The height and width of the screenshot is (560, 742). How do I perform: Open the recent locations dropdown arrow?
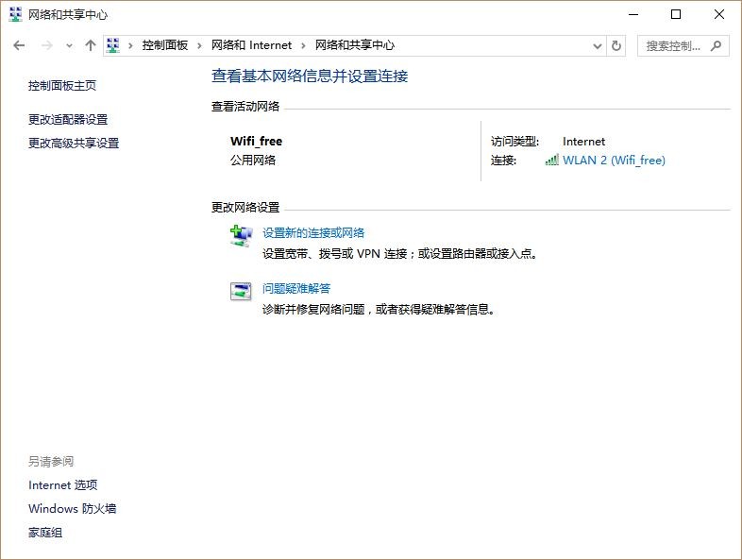click(69, 45)
